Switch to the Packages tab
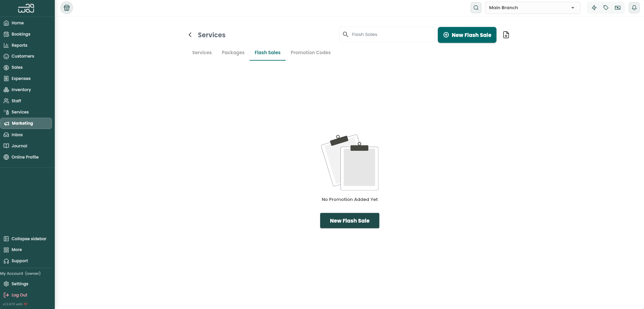Viewport: 644px width, 309px height. pos(233,53)
